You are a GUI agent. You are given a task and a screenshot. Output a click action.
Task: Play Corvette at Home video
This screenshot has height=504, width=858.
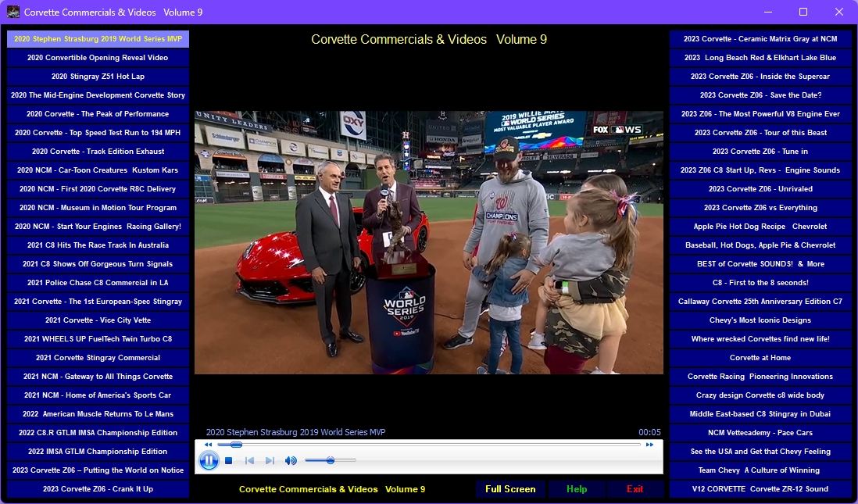tap(760, 357)
